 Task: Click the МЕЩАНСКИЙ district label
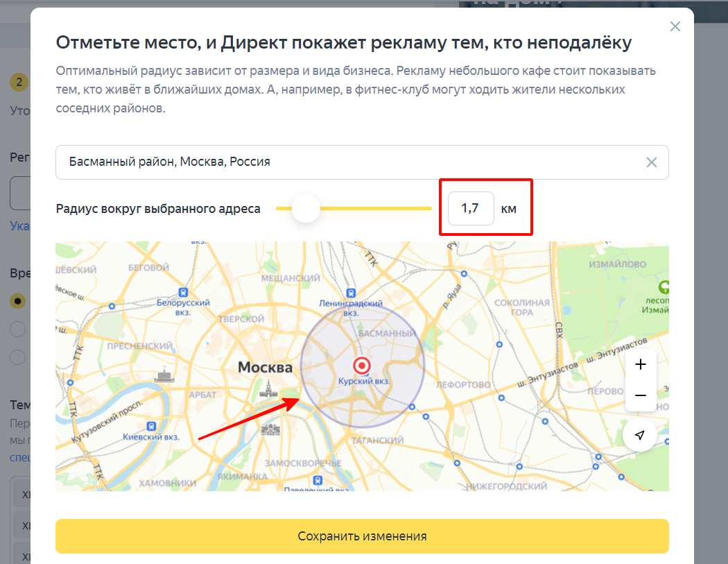click(291, 278)
